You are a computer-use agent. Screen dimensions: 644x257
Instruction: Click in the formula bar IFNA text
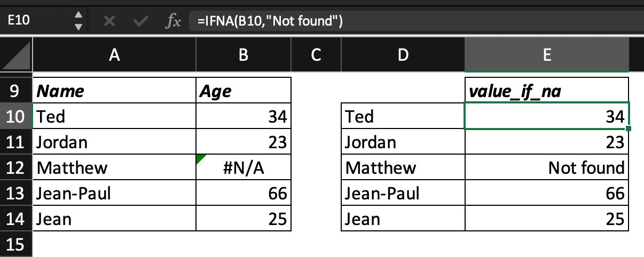tap(270, 21)
